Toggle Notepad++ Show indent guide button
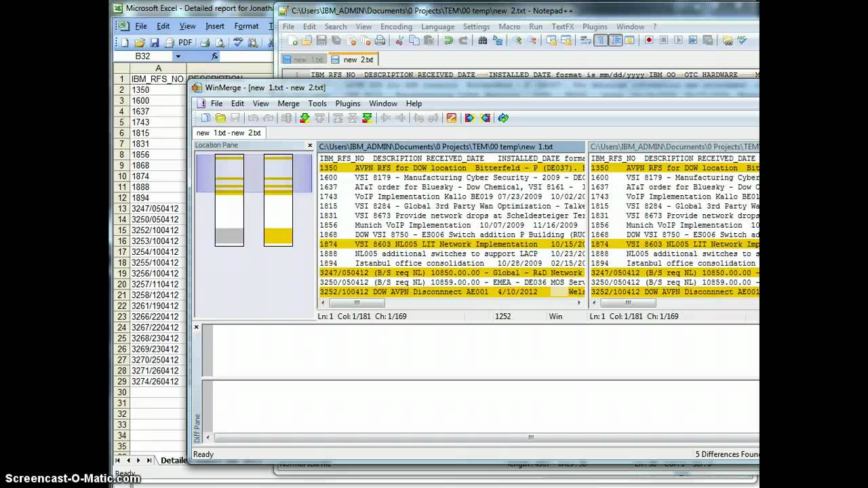This screenshot has height=488, width=868. click(x=614, y=41)
